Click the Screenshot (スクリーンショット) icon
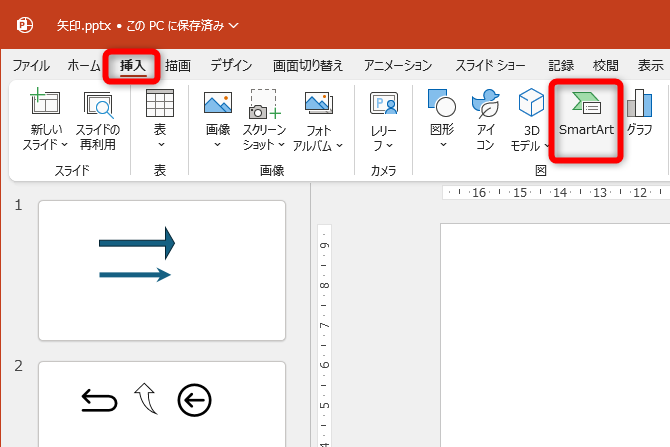 coord(264,104)
